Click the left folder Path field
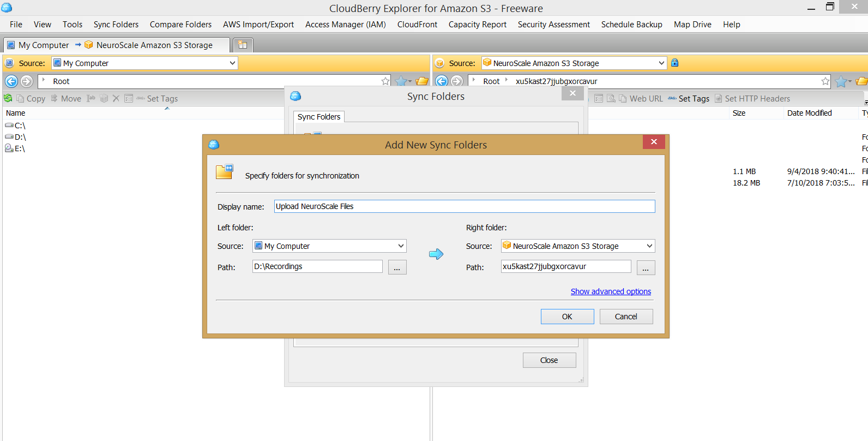 [317, 266]
